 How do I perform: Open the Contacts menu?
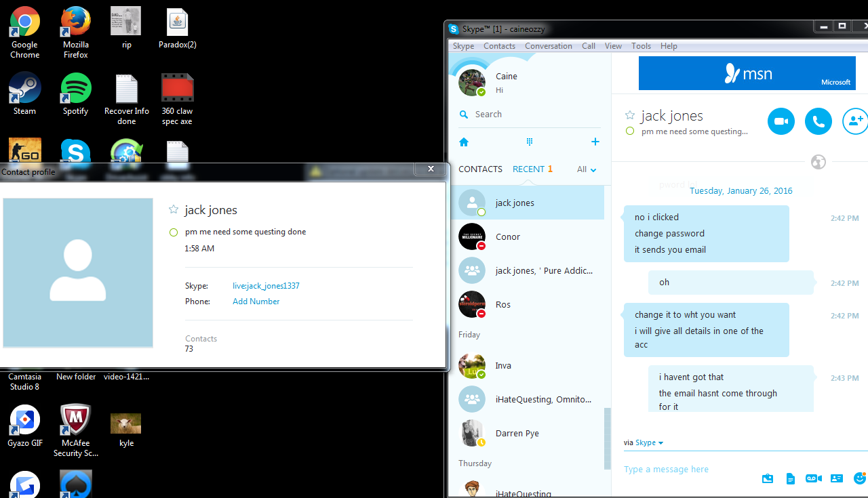[x=499, y=46]
